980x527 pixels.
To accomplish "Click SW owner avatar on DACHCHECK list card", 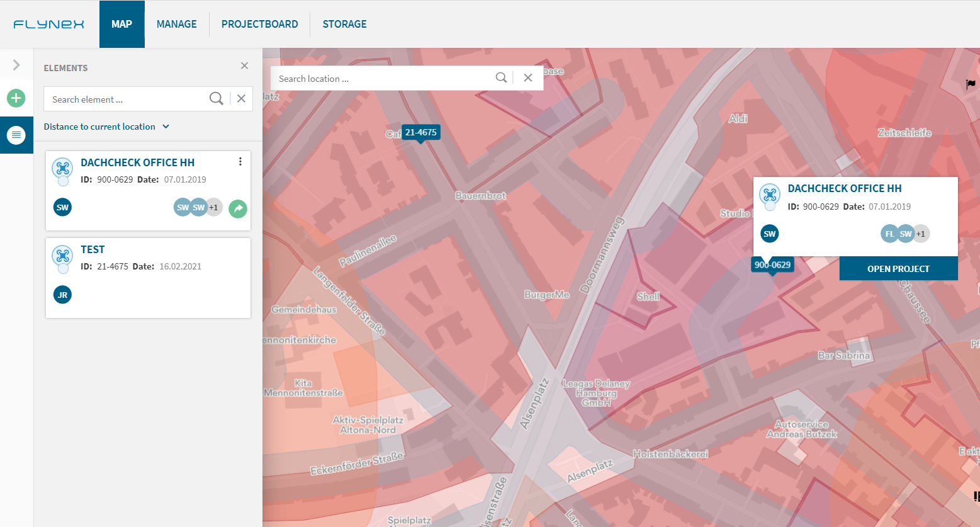I will (62, 207).
